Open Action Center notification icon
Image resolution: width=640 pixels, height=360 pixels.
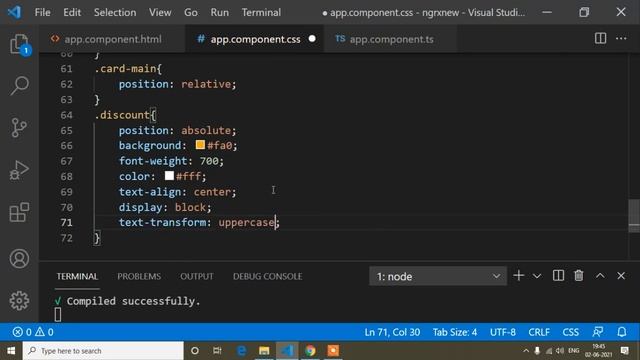click(x=624, y=351)
